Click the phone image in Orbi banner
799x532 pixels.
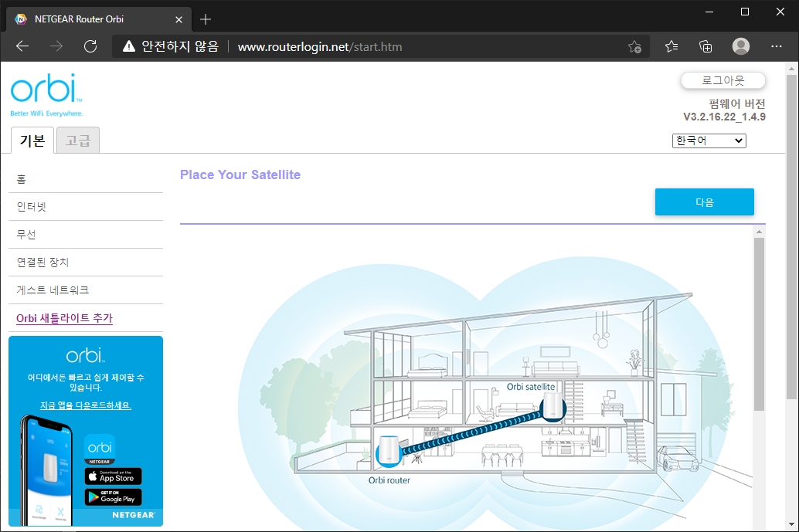[x=47, y=471]
